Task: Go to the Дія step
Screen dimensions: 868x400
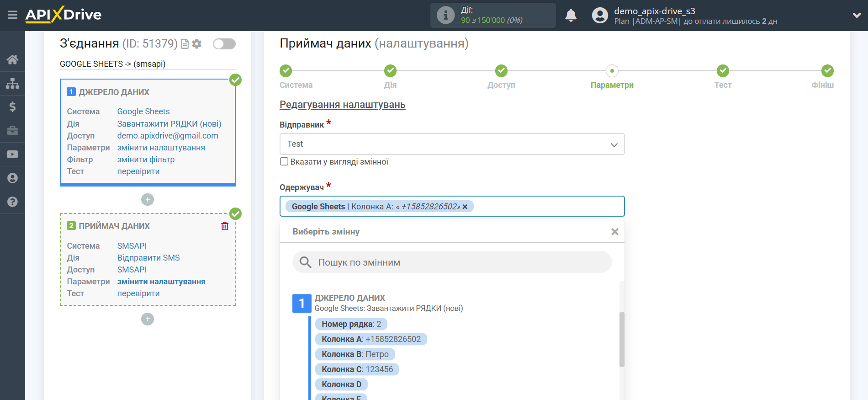Action: point(390,71)
